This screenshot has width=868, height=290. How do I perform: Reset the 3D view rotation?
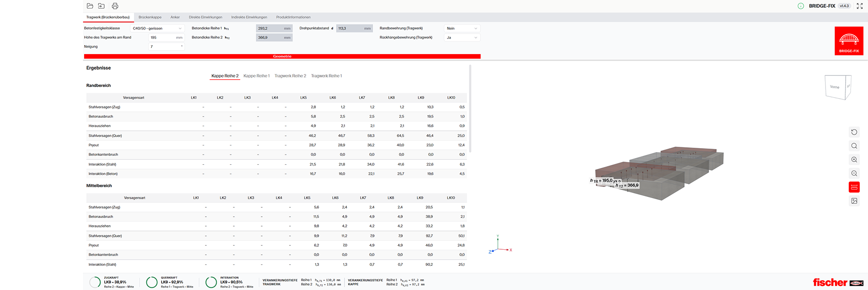854,132
